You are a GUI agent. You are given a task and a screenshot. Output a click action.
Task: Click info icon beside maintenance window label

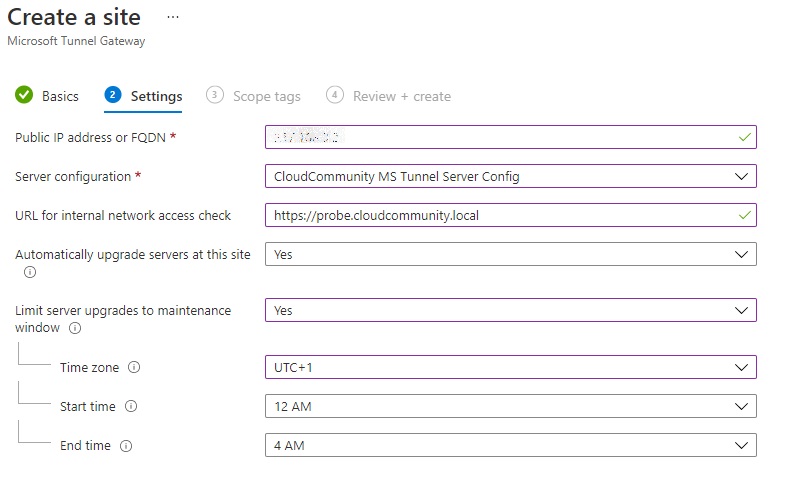(75, 328)
